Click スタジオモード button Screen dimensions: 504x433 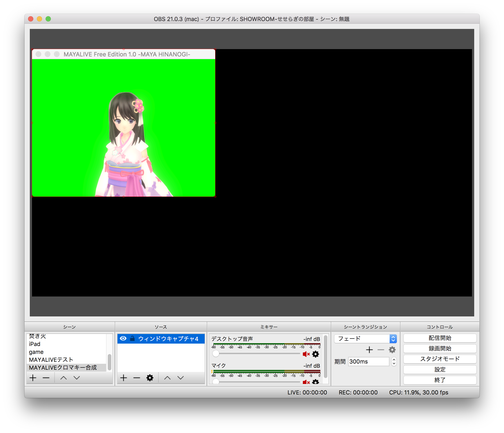click(440, 359)
